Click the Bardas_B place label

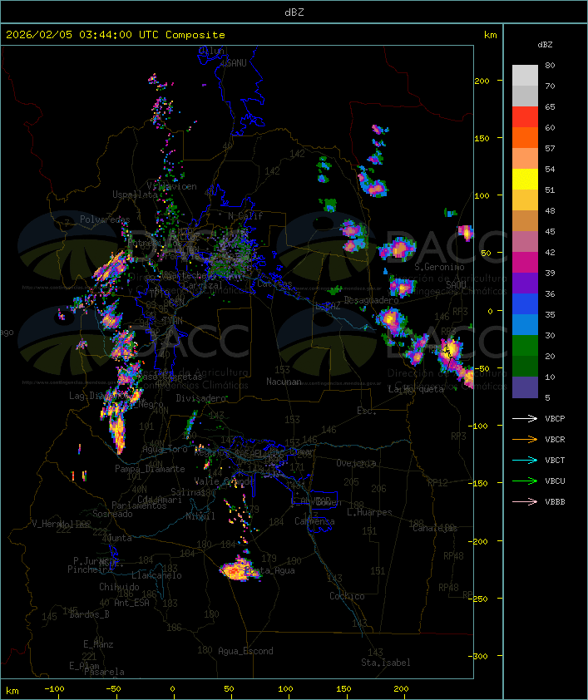pos(89,614)
